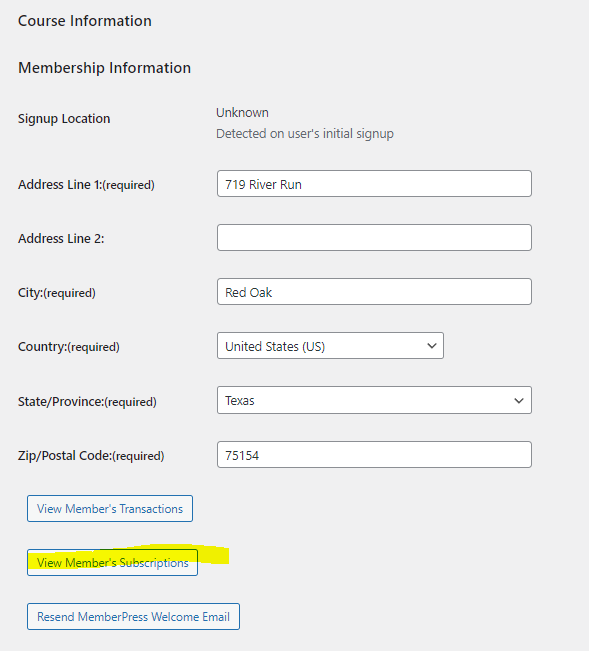The height and width of the screenshot is (651, 589).
Task: Open View Member's Transactions
Action: pos(110,509)
